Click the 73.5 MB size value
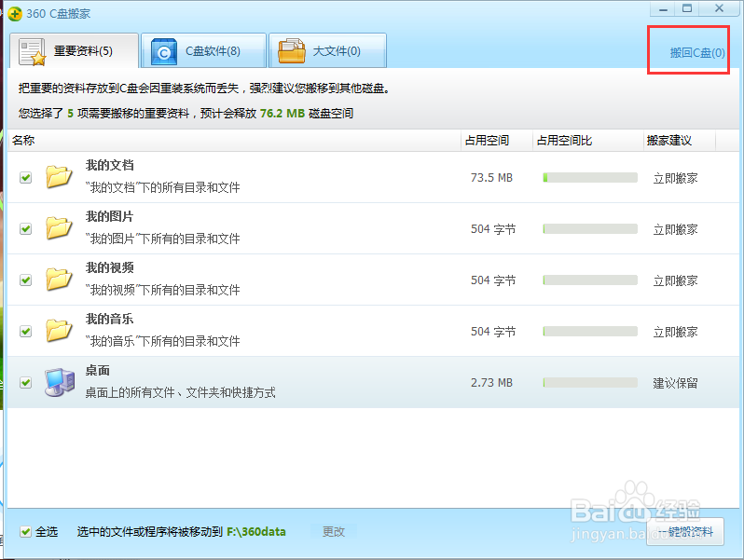 [491, 178]
